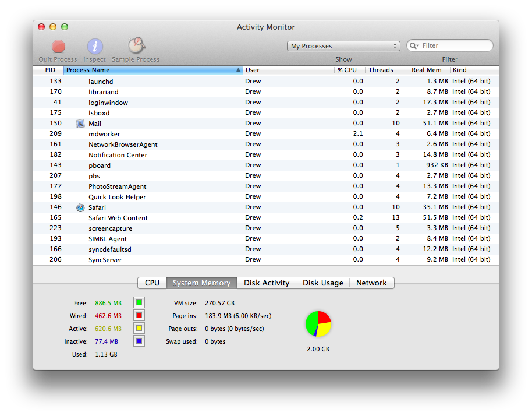Screen dimensions: 532x416
Task: Switch to the CPU tab
Action: [x=152, y=283]
